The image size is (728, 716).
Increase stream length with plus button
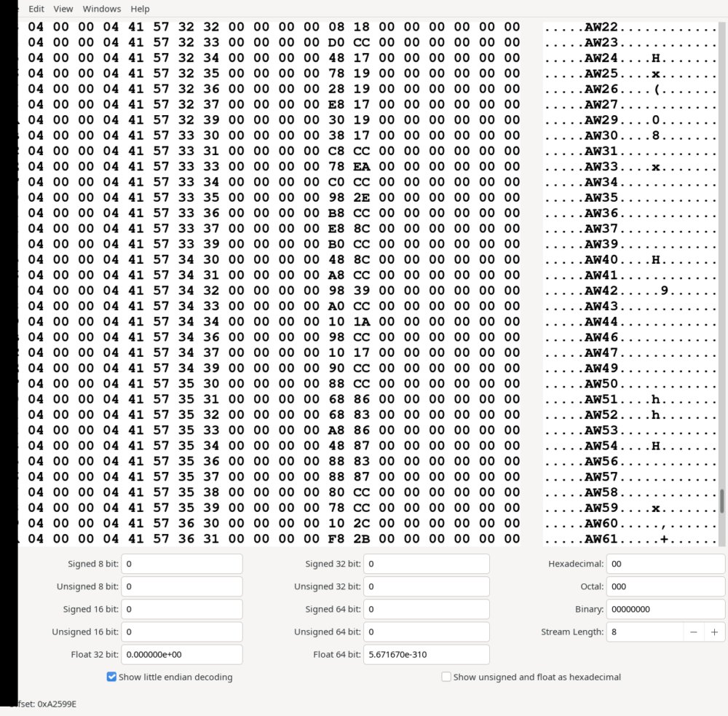click(715, 632)
